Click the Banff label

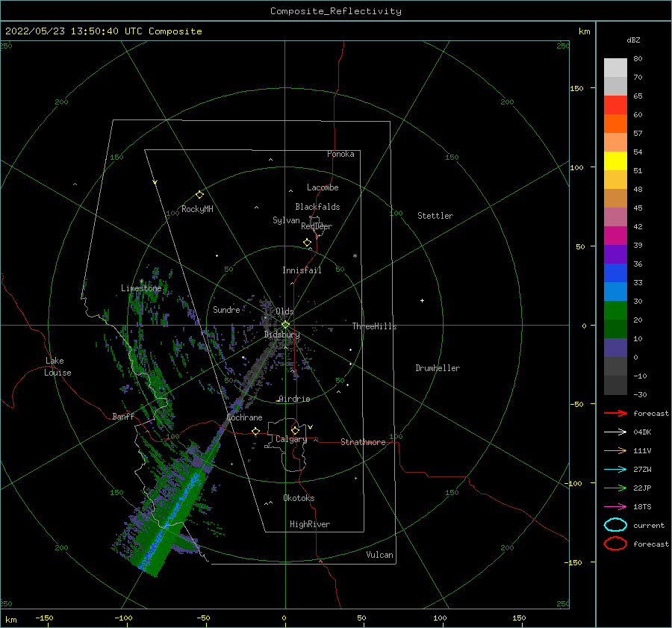123,416
